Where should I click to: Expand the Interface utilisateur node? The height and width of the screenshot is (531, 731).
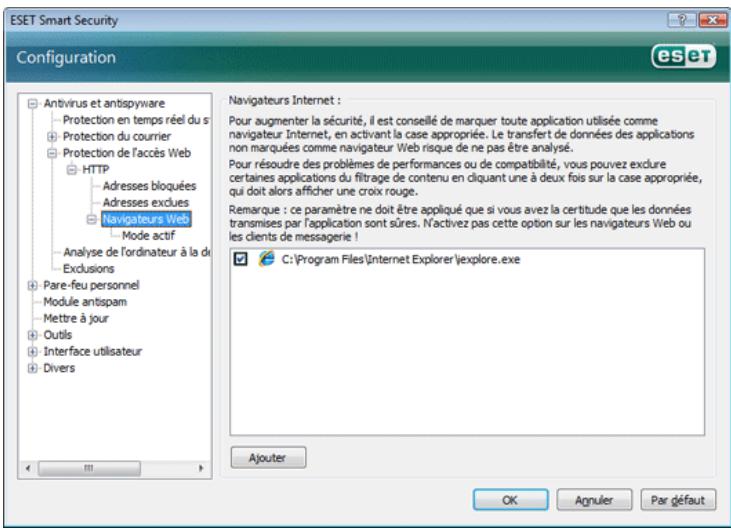[32, 352]
